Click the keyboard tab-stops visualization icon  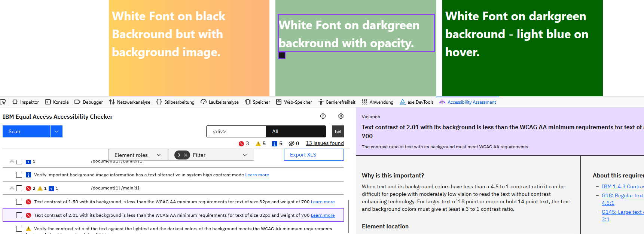pyautogui.click(x=338, y=131)
